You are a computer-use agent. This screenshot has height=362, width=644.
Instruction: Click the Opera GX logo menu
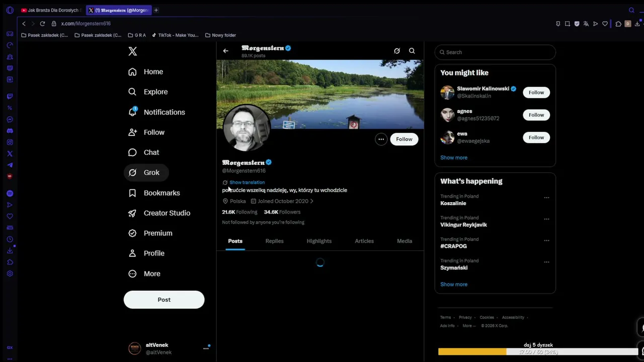(x=10, y=10)
